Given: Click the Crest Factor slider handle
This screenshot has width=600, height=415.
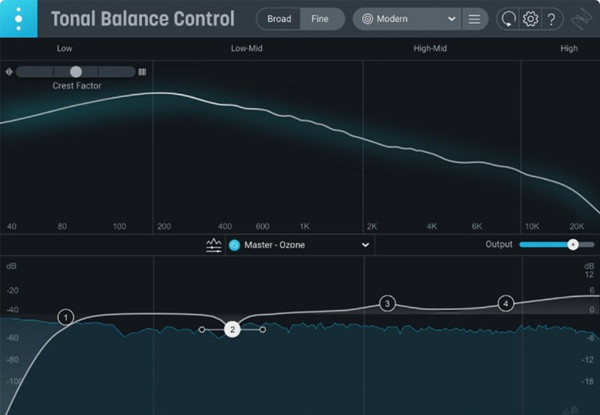Looking at the screenshot, I should click(76, 72).
